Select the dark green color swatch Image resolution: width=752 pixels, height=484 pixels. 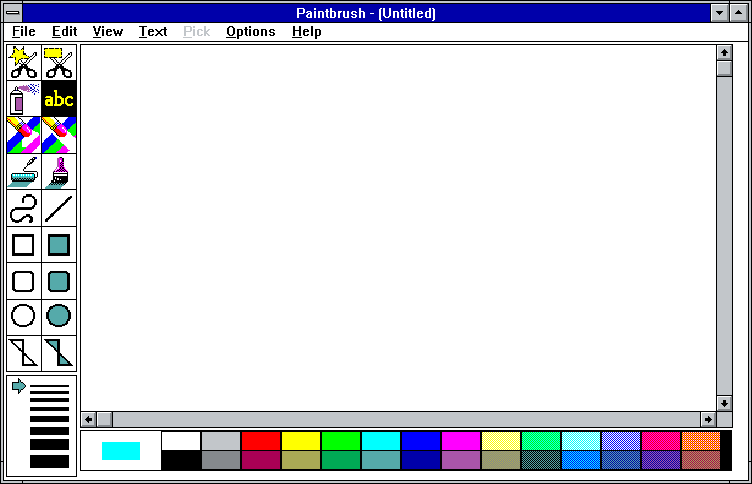[341, 460]
